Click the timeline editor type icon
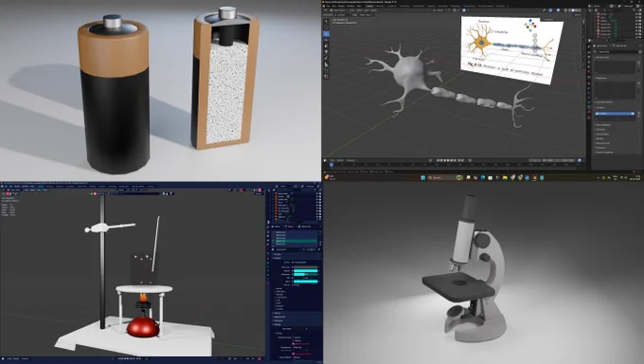The height and width of the screenshot is (364, 644). click(x=325, y=160)
